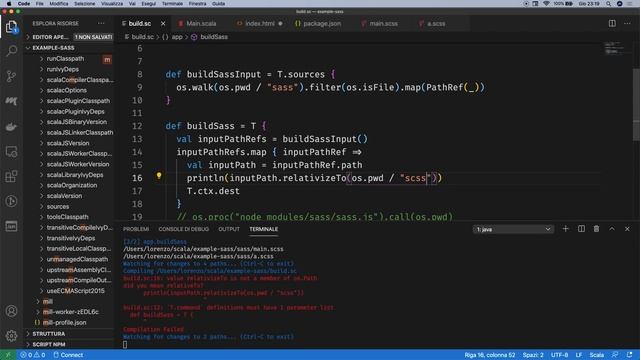Create a new terminal with plus icon
The height and width of the screenshot is (360, 640).
pyautogui.click(x=565, y=229)
